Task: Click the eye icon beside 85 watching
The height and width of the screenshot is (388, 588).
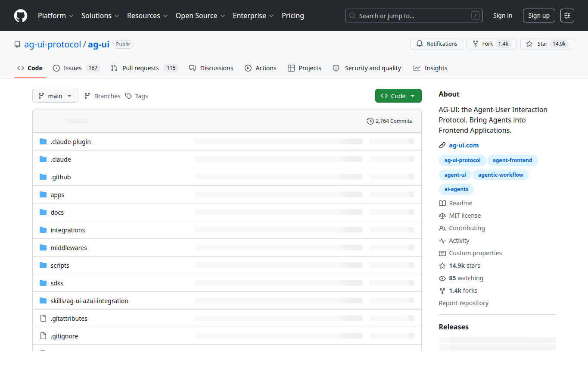Action: coord(442,278)
